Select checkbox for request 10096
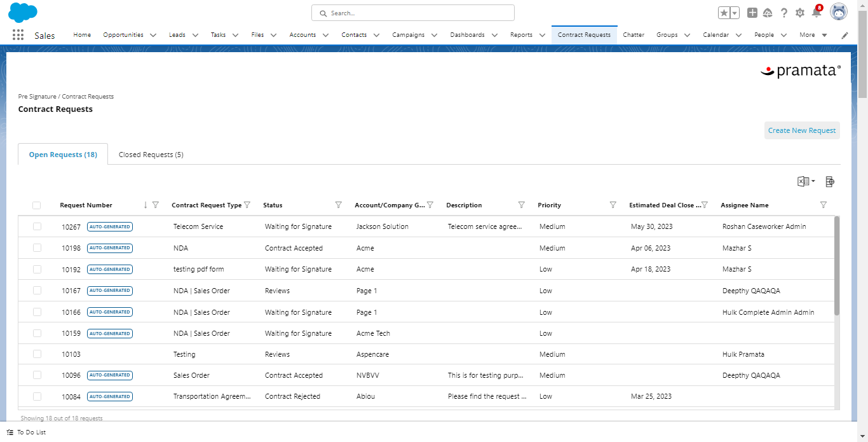Image resolution: width=868 pixels, height=442 pixels. (37, 375)
